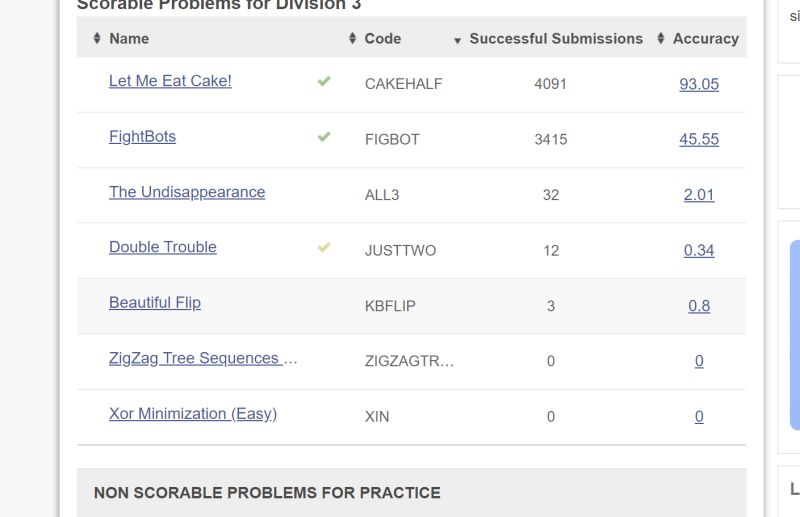View 45.55 accuracy link for FIGBOT
800x517 pixels.
(699, 139)
